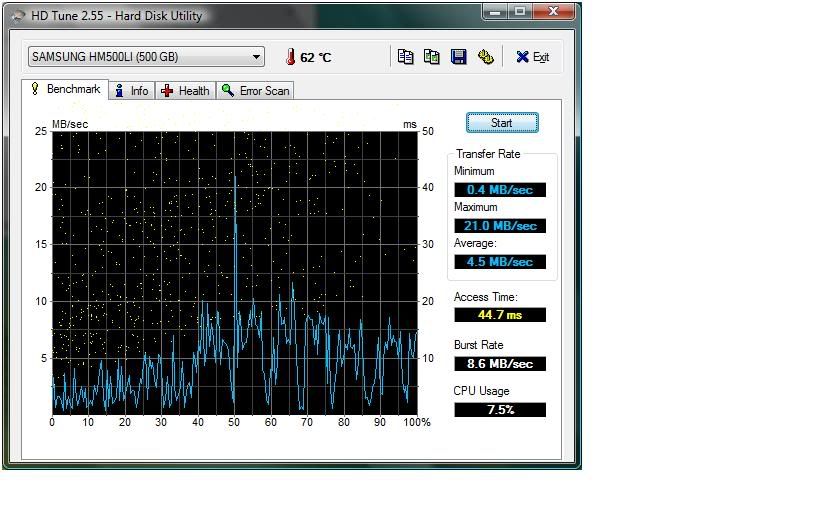The width and height of the screenshot is (840, 525).
Task: Click the HD Tune title bar app icon
Action: point(18,16)
